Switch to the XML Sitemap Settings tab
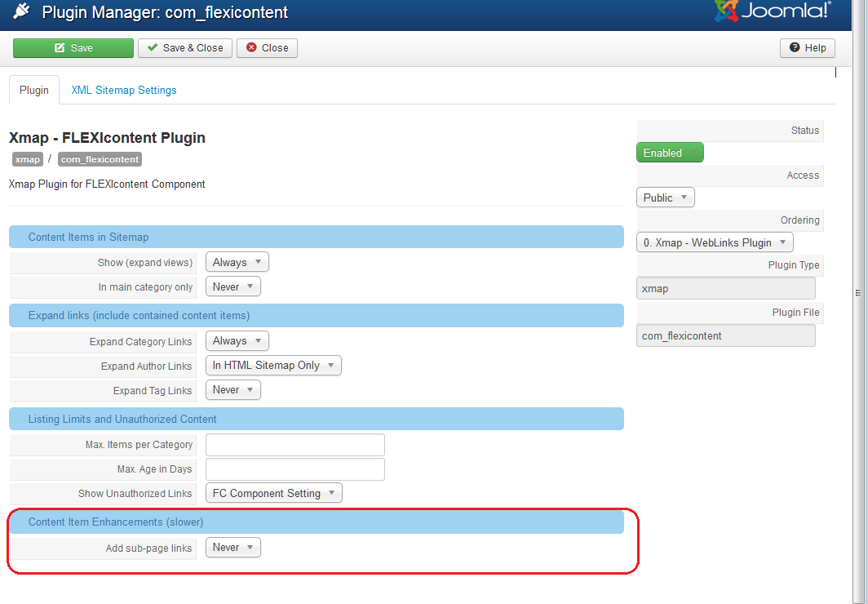The width and height of the screenshot is (868, 604). coord(124,91)
